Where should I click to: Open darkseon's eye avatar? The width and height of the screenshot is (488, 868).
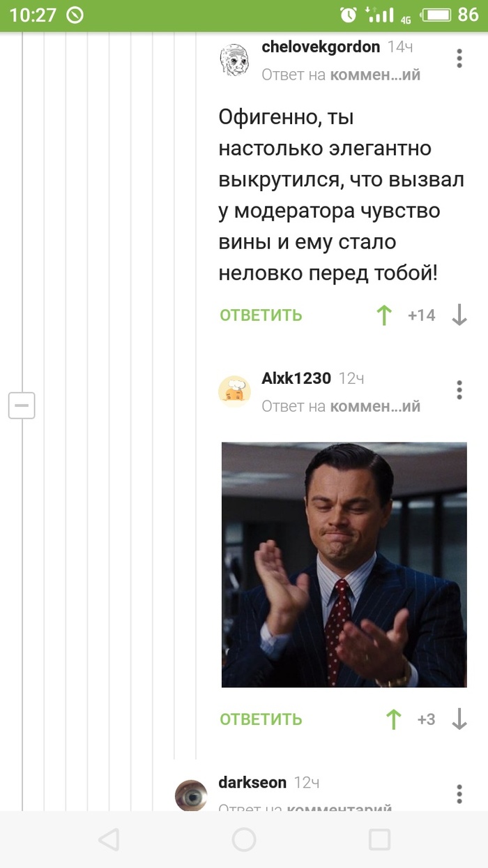pos(191,795)
